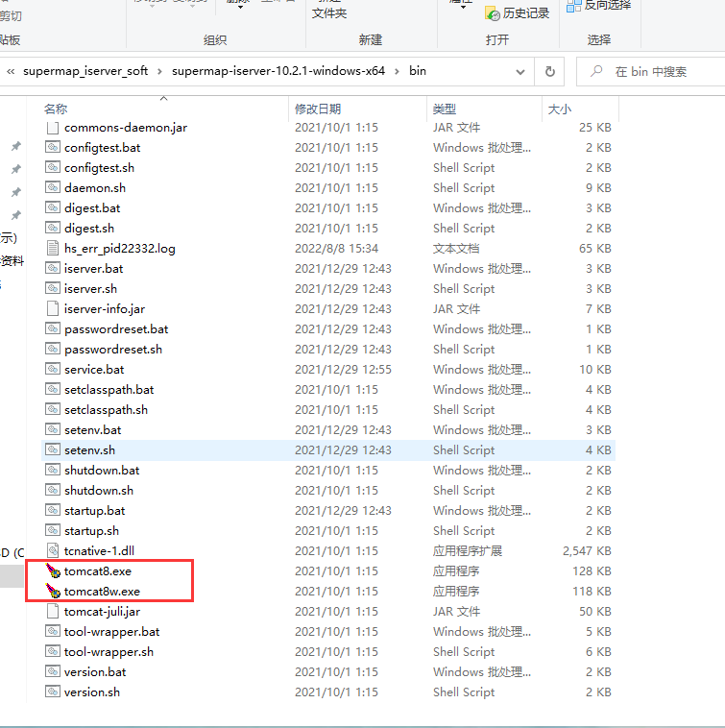Click 反向选择 in the ribbon
Screen dimensions: 725x728
(599, 6)
